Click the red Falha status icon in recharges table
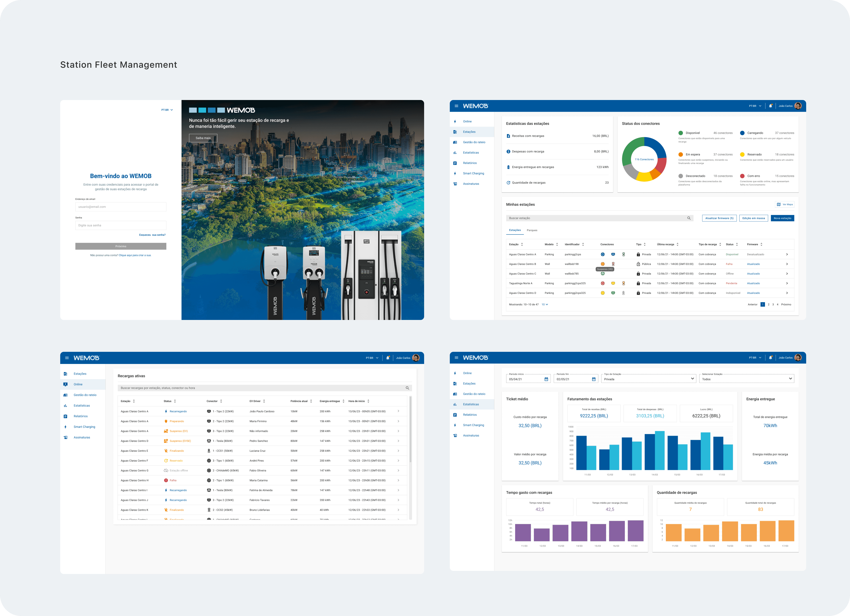The width and height of the screenshot is (850, 616). pos(166,480)
